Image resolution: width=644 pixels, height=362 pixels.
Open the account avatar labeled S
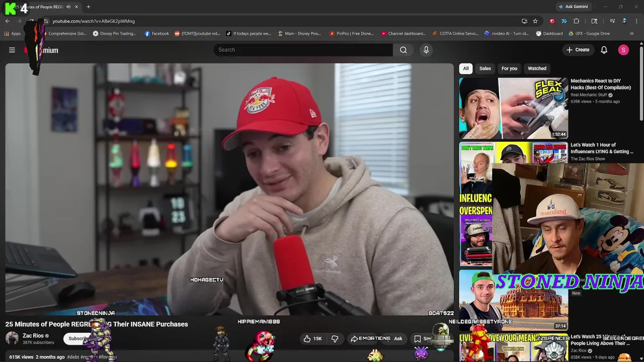click(623, 50)
